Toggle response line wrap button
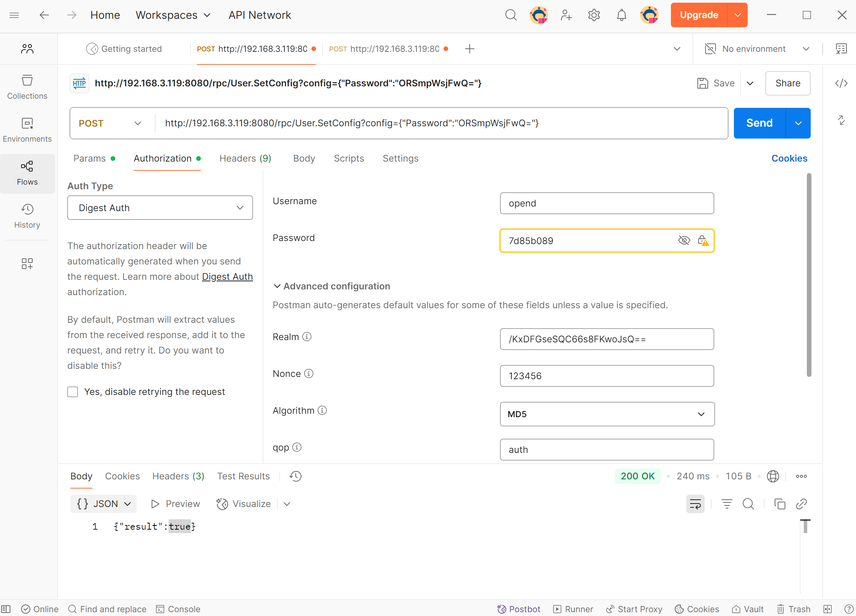 coord(695,504)
